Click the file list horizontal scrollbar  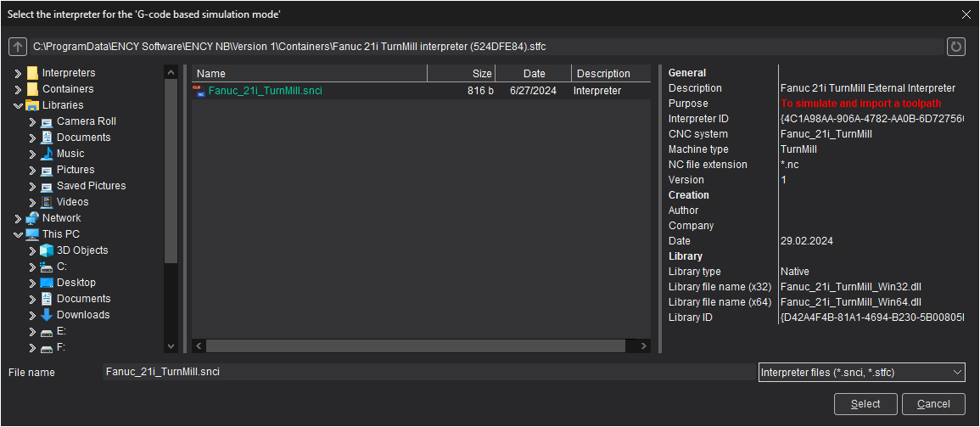click(x=416, y=346)
